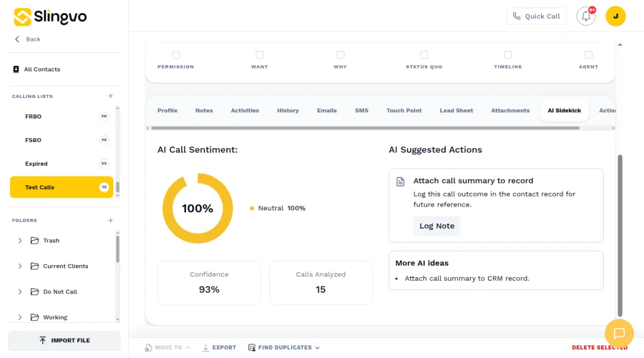Check the Status Quo checkbox
This screenshot has height=358, width=644.
point(424,55)
